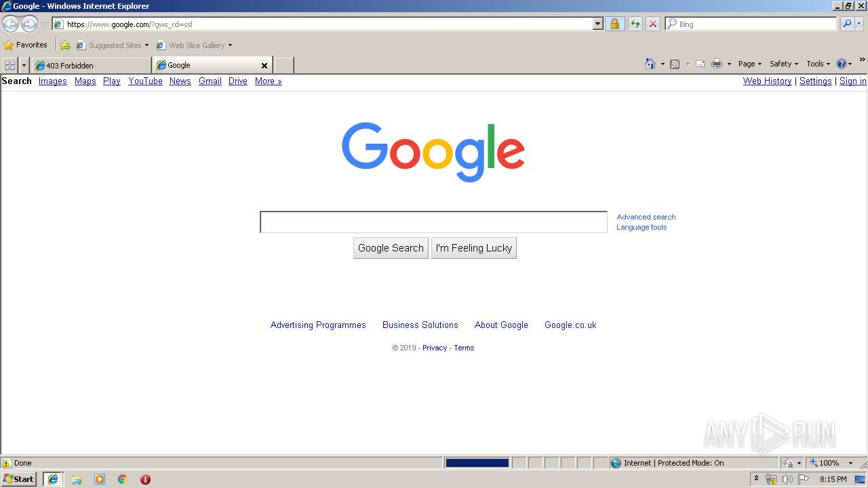Click the red shield icon on taskbar
The image size is (868, 488).
pos(145,479)
